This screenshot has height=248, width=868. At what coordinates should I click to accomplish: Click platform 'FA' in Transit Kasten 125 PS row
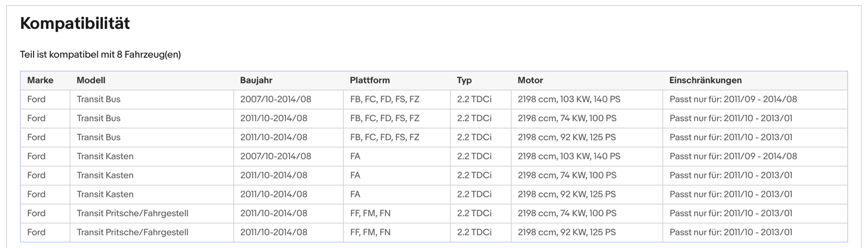pyautogui.click(x=355, y=195)
